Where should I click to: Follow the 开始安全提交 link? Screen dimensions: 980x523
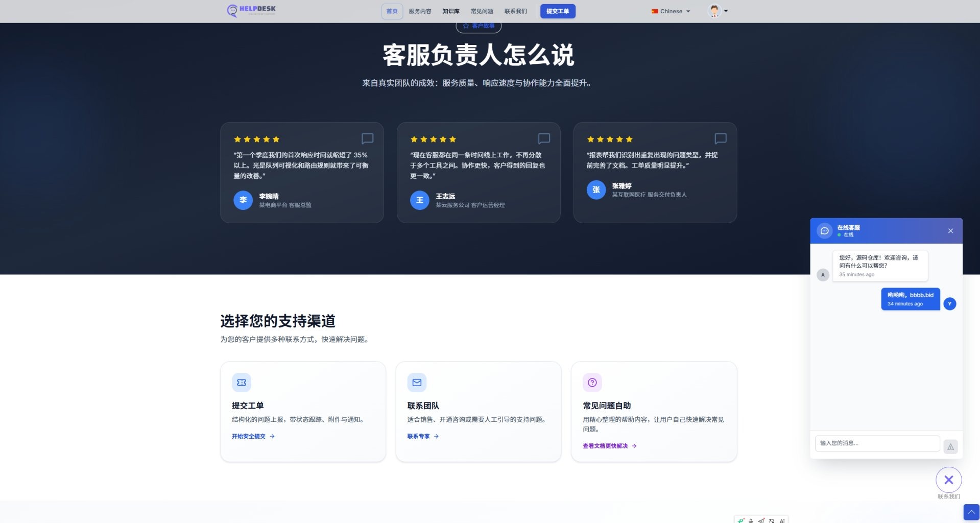click(253, 437)
